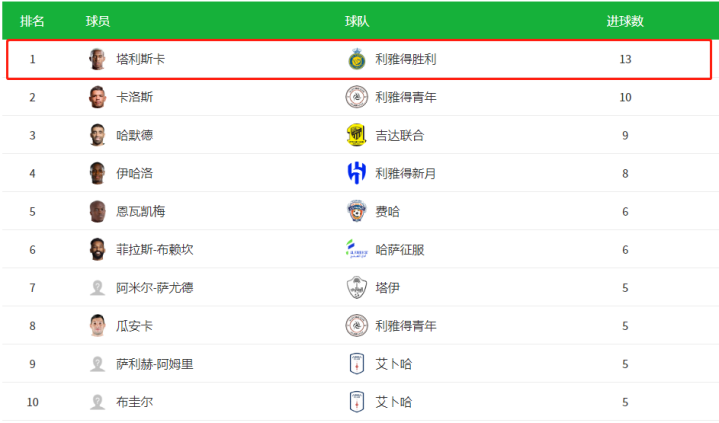Image resolution: width=719 pixels, height=423 pixels.
Task: Click the 塔伊 shield crest
Action: [357, 288]
